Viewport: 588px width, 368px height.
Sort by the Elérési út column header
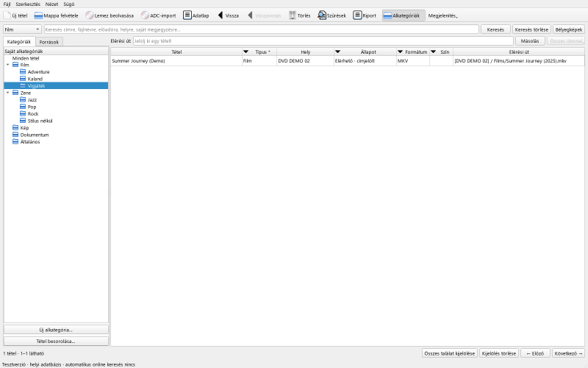coord(519,52)
